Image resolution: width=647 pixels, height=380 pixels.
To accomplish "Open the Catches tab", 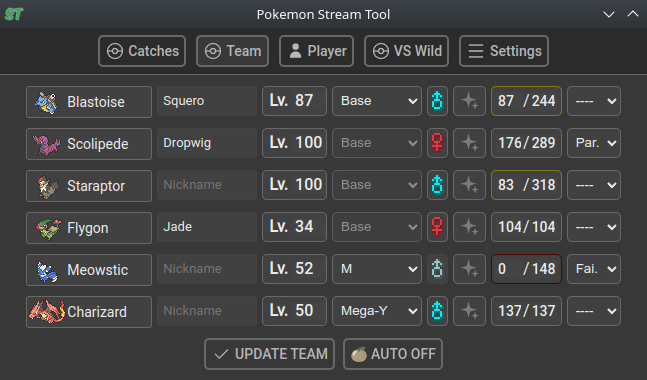I will 142,51.
